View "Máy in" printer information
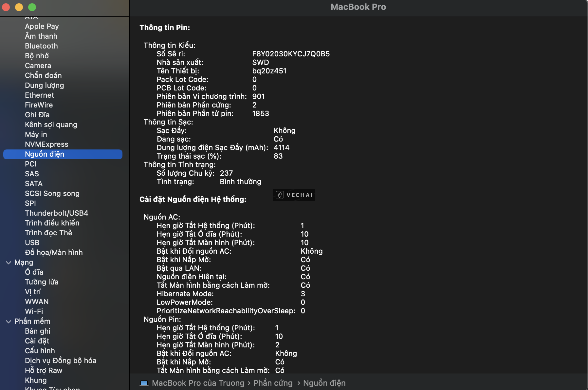 (36, 134)
